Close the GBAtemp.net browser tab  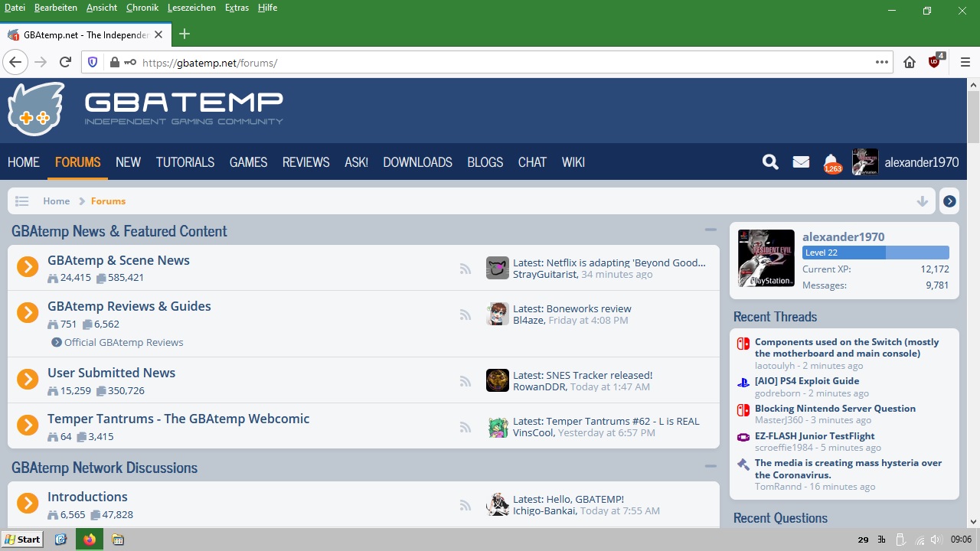pyautogui.click(x=158, y=34)
